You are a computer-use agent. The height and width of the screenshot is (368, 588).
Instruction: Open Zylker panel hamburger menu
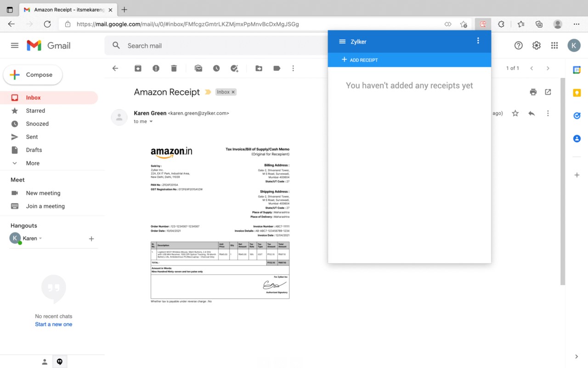tap(342, 41)
